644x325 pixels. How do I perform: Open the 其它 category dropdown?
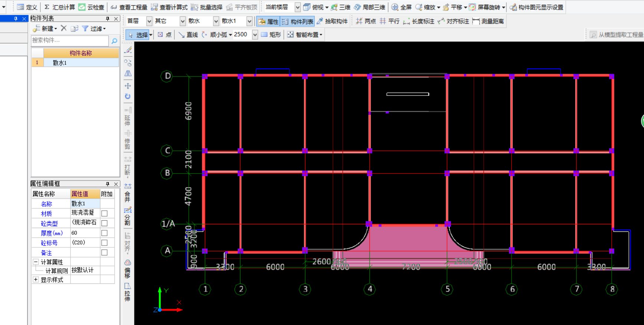[183, 21]
